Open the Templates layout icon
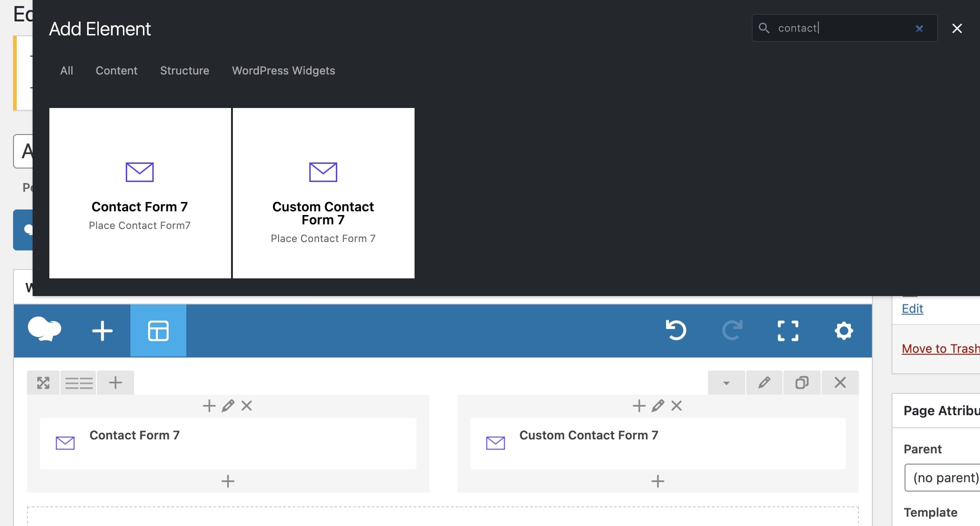Screen dimensions: 980x526 click(158, 331)
